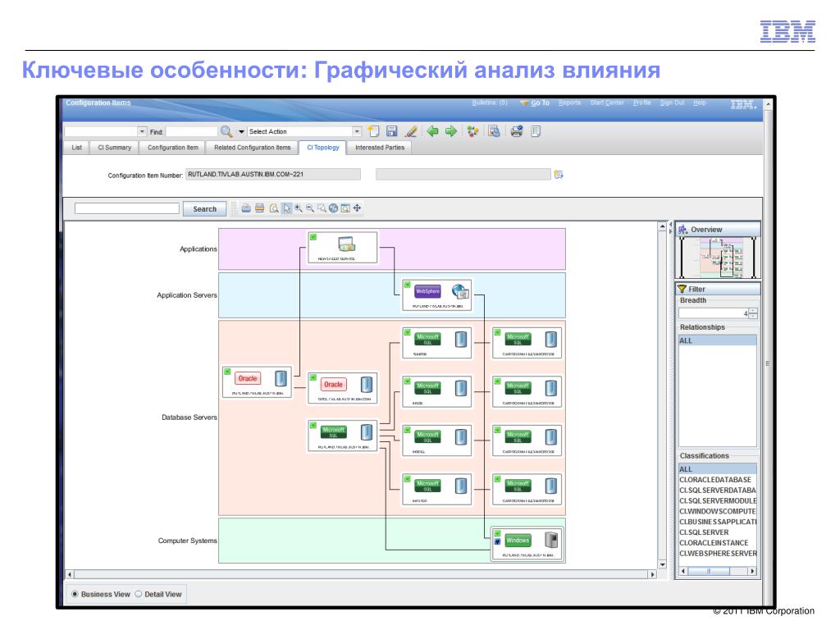The width and height of the screenshot is (840, 630).
Task: Click the Save floppy disk icon
Action: 391,131
